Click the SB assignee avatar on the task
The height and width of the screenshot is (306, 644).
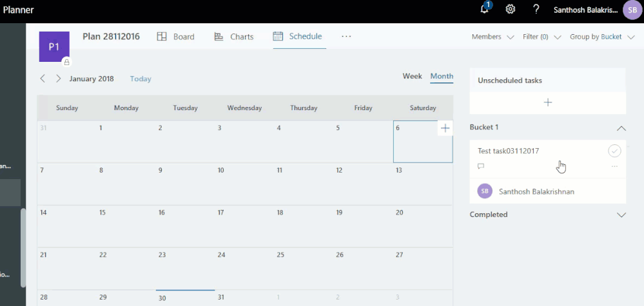(x=485, y=191)
